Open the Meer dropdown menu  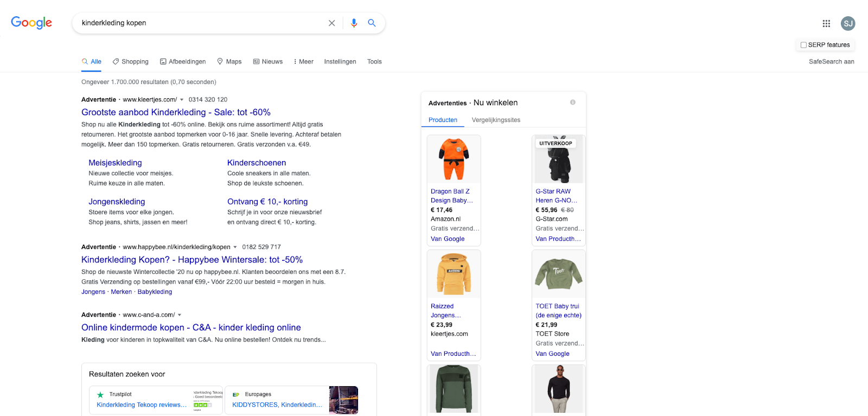[x=303, y=62]
